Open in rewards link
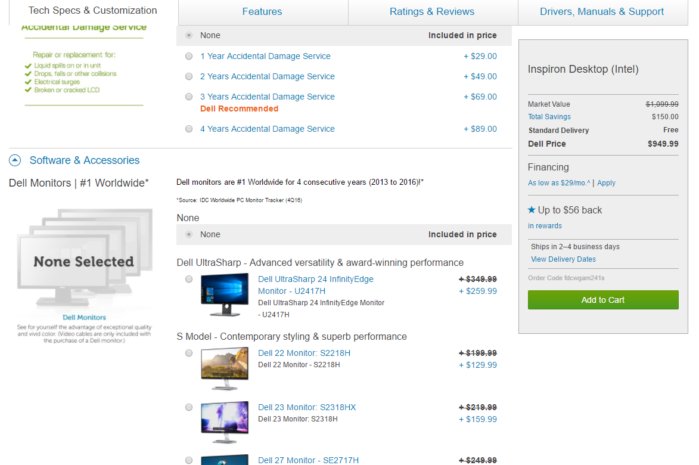 pyautogui.click(x=545, y=226)
